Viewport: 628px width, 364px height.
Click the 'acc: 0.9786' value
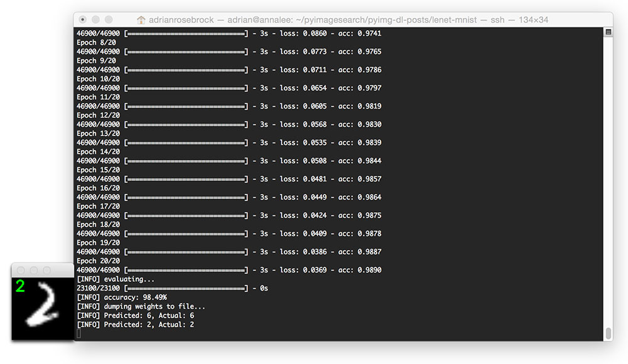(x=360, y=70)
